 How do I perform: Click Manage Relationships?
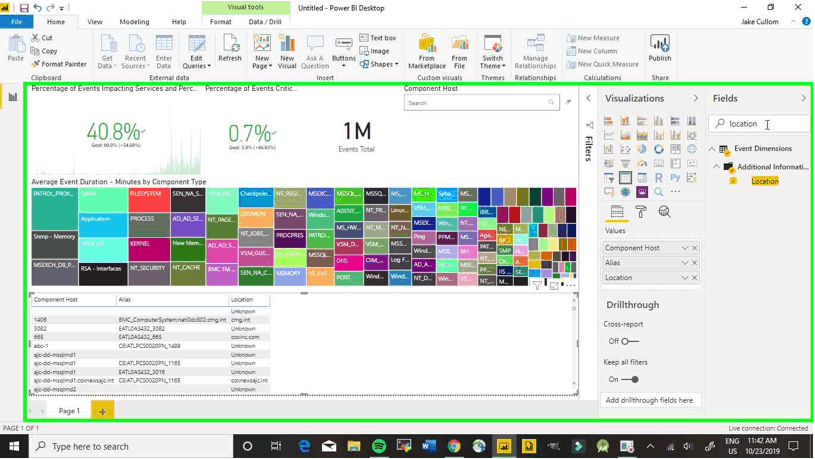(x=535, y=51)
